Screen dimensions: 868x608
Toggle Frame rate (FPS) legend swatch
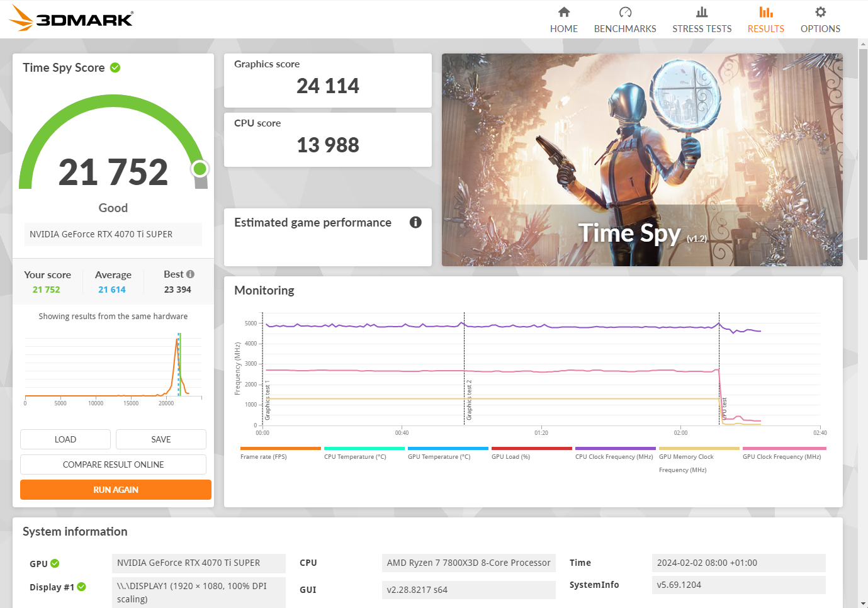click(x=281, y=449)
